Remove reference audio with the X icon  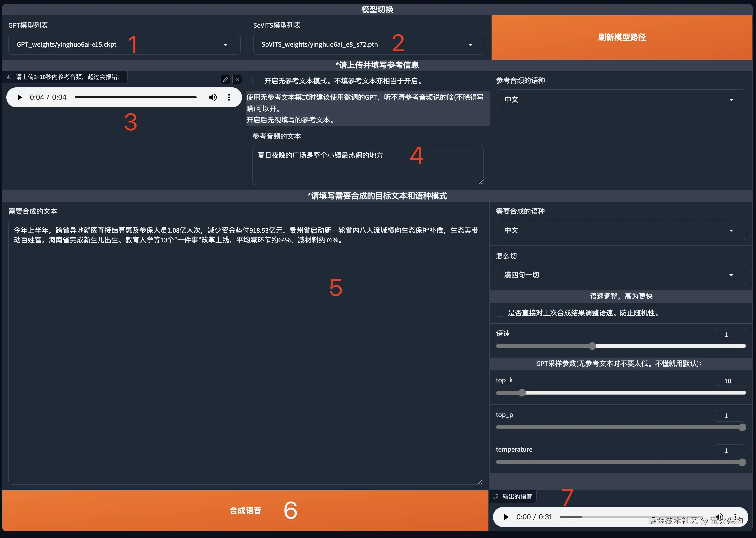tap(237, 80)
